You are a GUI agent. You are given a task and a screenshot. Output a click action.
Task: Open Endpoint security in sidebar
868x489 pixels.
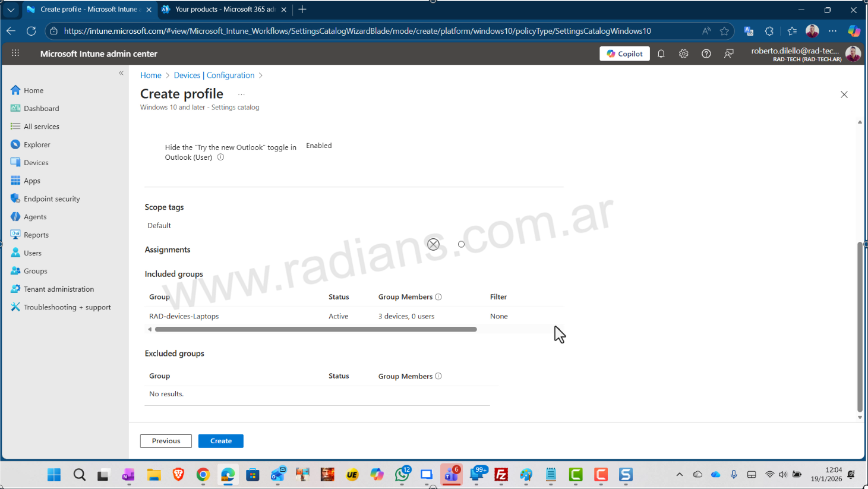[x=52, y=199]
